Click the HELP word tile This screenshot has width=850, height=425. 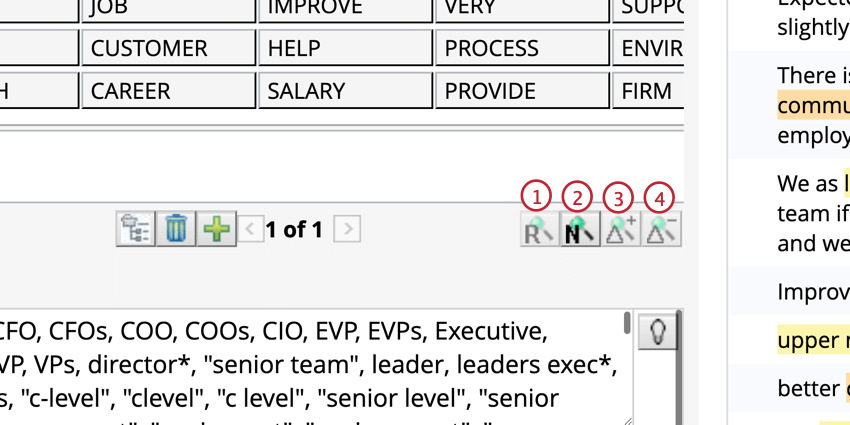345,48
